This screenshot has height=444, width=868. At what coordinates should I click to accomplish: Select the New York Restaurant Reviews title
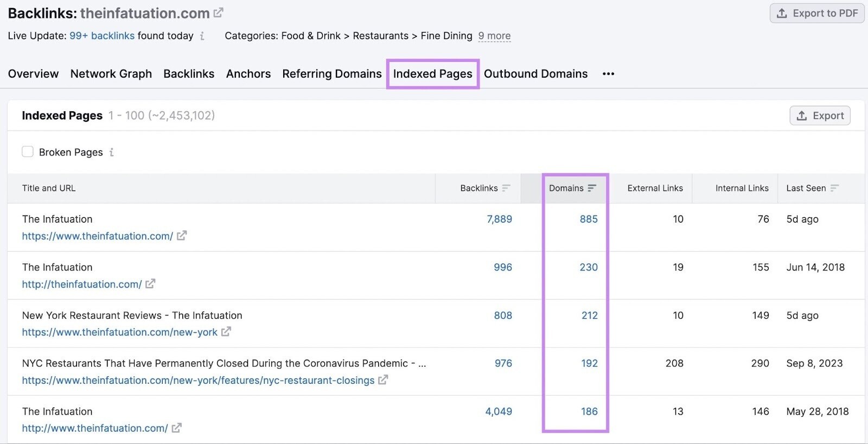pos(132,315)
